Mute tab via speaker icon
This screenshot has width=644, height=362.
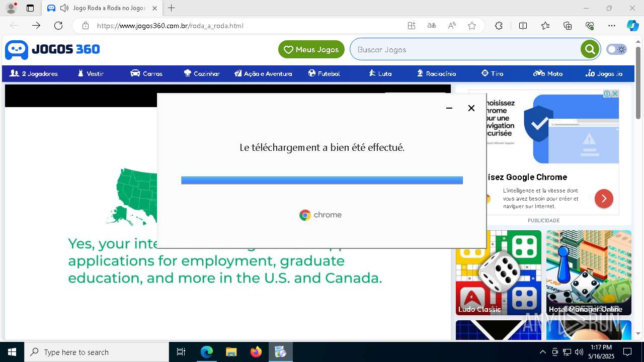click(64, 8)
